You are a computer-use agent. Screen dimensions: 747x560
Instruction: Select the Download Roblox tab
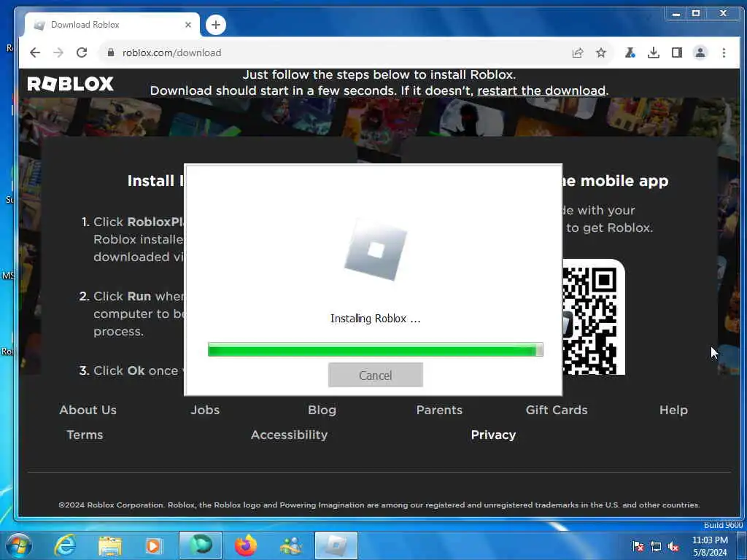coord(112,25)
